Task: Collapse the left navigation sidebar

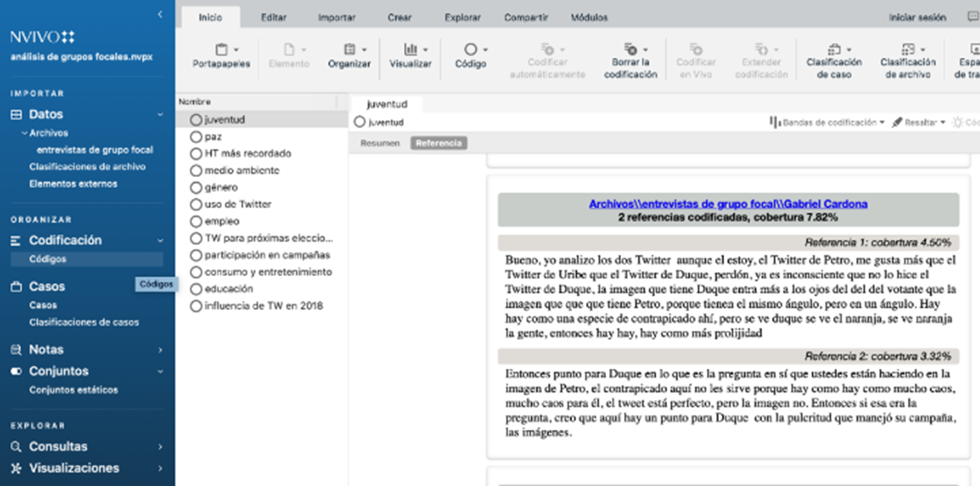Action: (160, 14)
